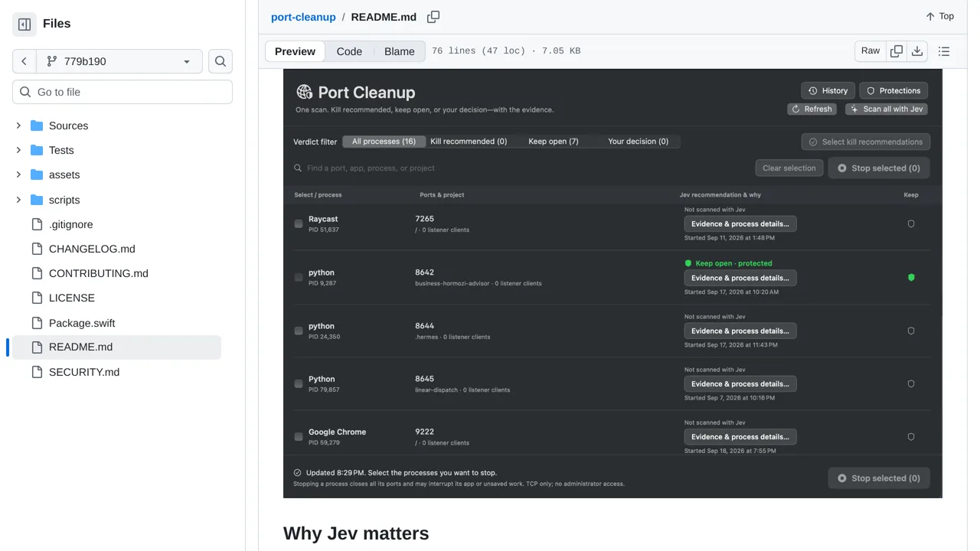Viewport: 980px width, 551px height.
Task: Click the Sources folder icon
Action: 37,126
